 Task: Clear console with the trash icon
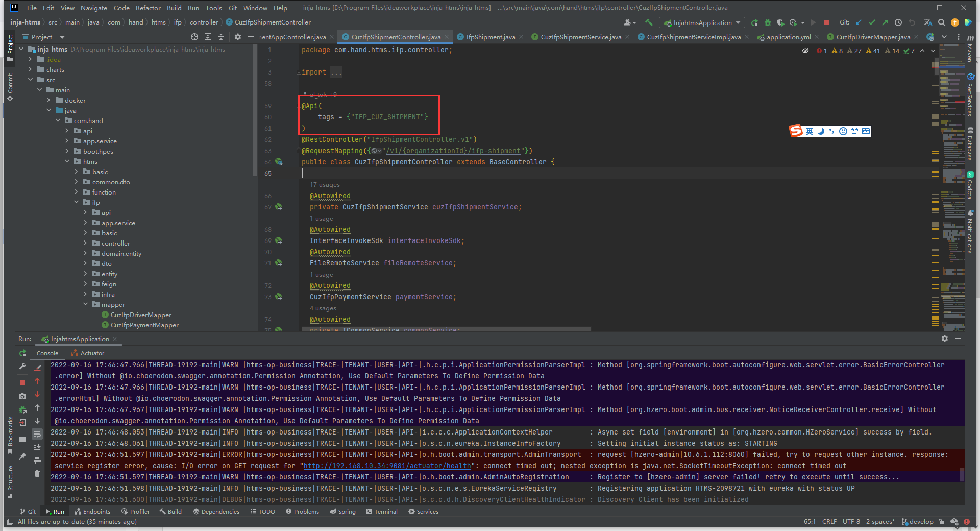[37, 474]
